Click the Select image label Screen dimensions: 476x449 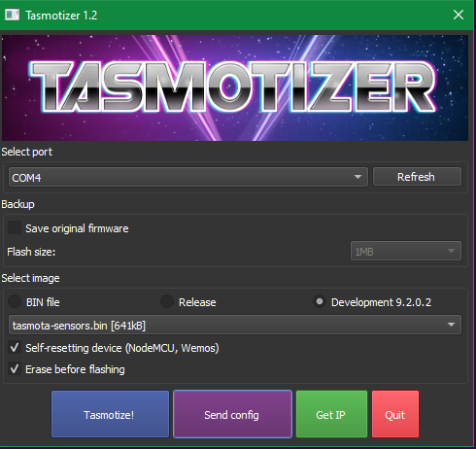point(31,278)
